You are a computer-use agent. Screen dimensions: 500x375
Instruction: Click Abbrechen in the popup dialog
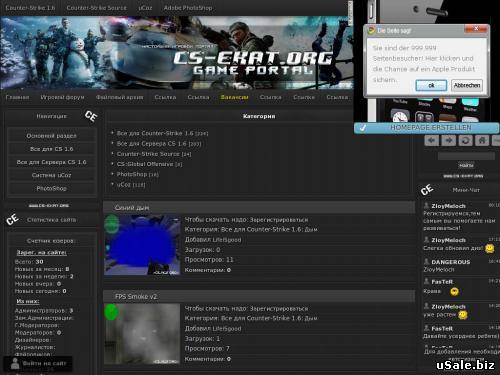(x=467, y=85)
